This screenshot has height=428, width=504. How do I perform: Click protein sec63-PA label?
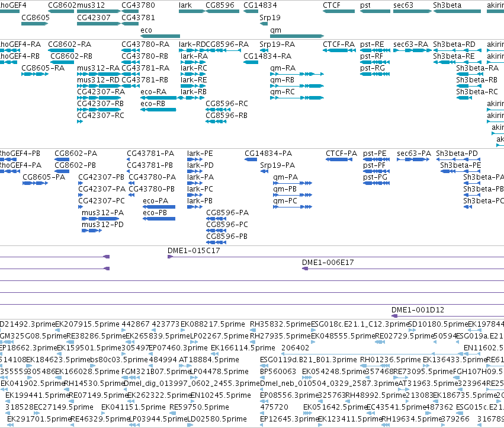click(x=414, y=154)
